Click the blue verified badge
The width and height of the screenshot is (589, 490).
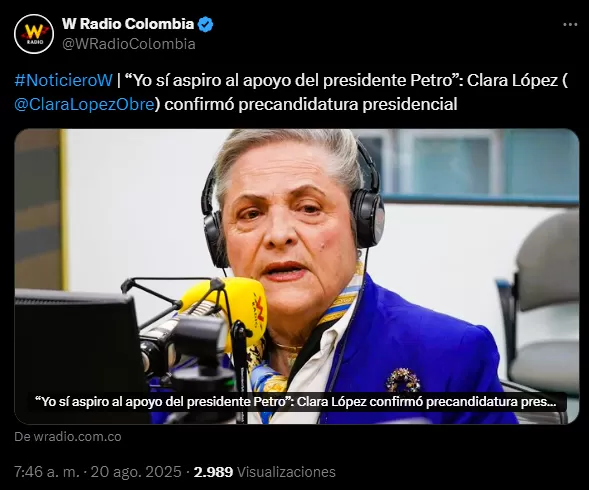coord(205,24)
